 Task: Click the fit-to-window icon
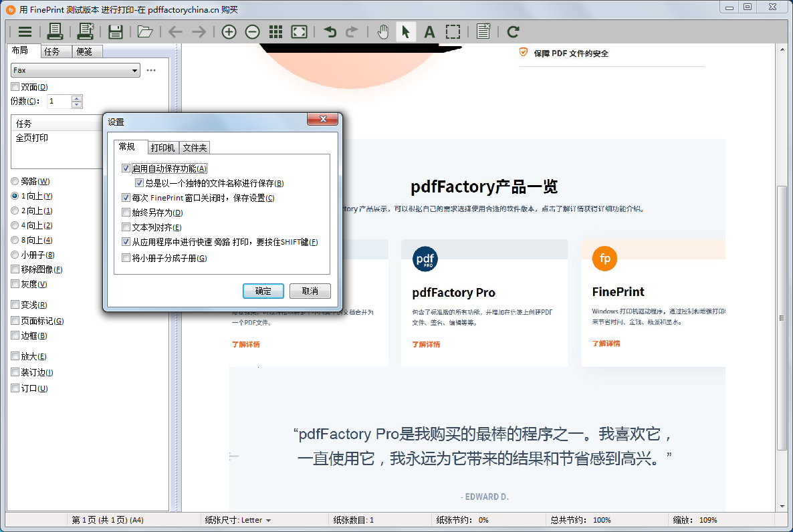pos(300,32)
